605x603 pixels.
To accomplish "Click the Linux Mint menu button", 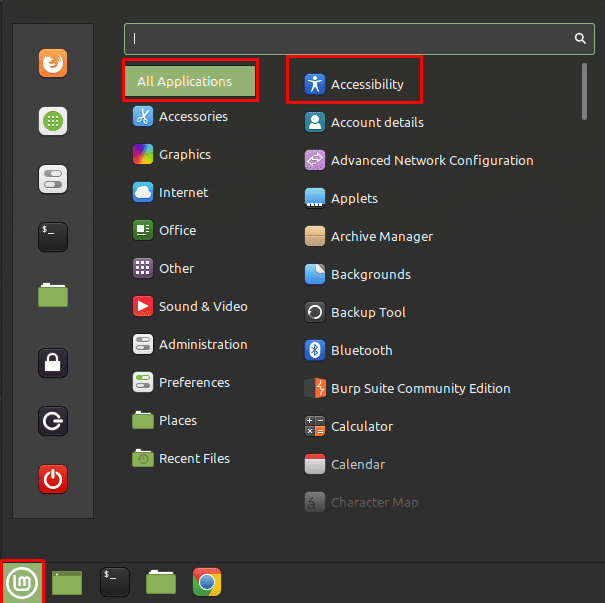I will [22, 582].
